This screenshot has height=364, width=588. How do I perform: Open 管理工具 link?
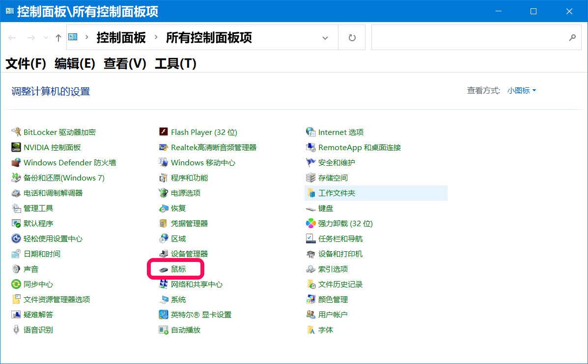38,208
